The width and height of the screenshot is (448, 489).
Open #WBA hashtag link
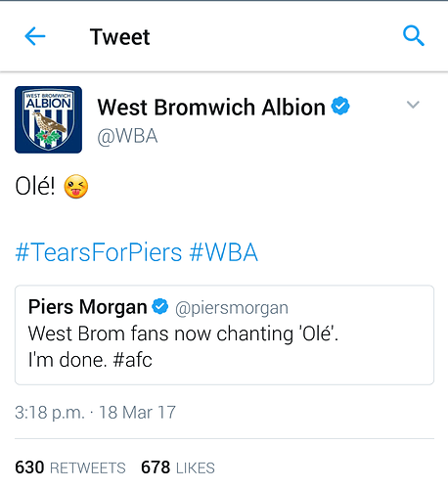click(x=224, y=252)
